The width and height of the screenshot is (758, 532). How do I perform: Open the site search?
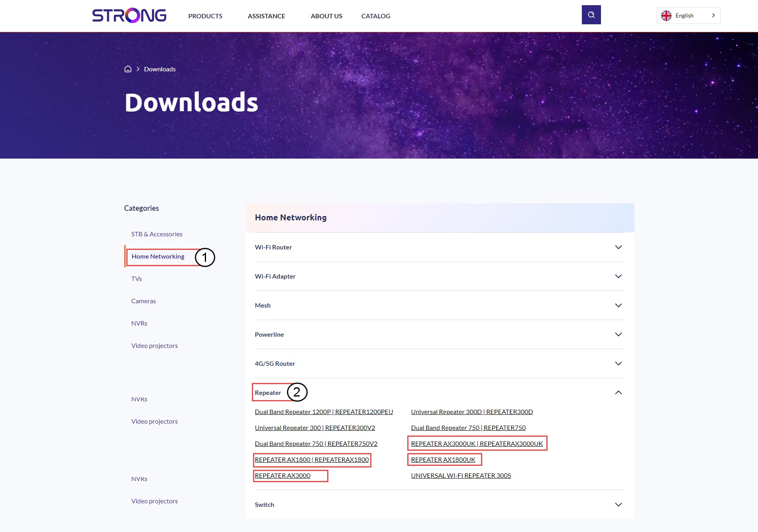click(591, 15)
